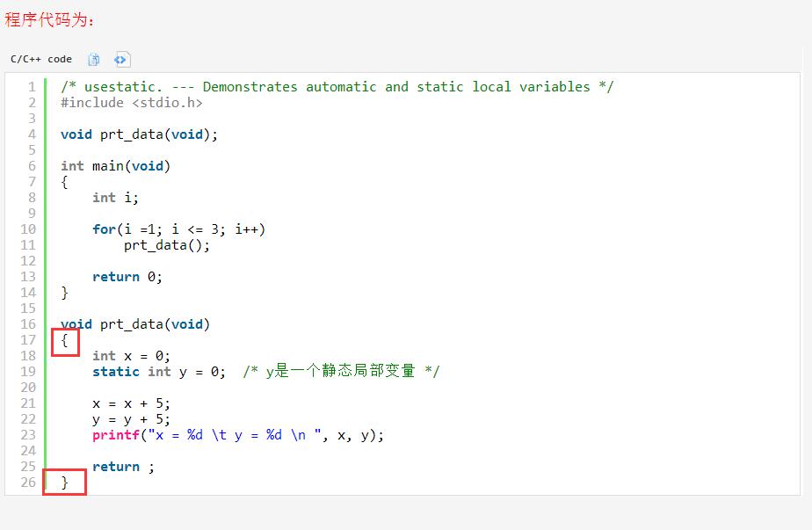812x530 pixels.
Task: Click the prt_data(); call on line 11
Action: 167,245
